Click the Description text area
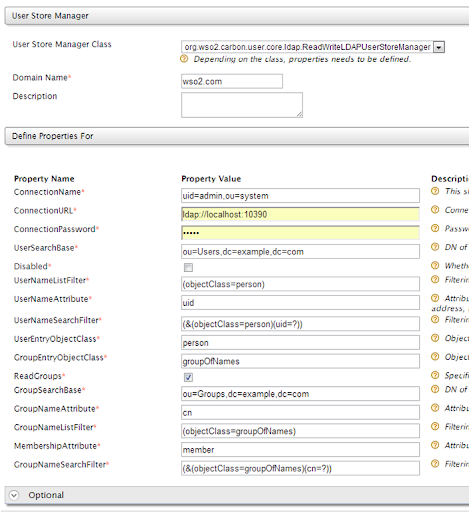The image size is (469, 512). pyautogui.click(x=242, y=105)
